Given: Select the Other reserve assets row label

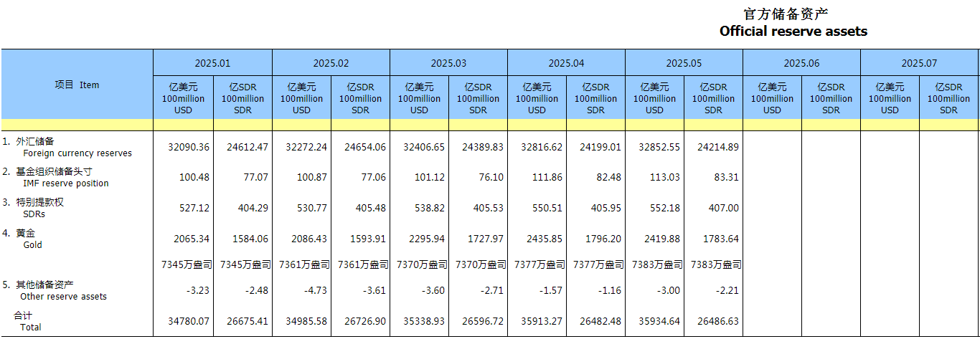Looking at the screenshot, I should point(64,296).
